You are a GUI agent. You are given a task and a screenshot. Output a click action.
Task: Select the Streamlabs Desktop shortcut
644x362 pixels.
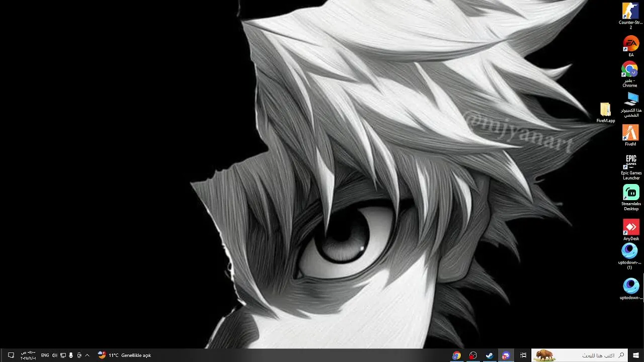click(631, 198)
